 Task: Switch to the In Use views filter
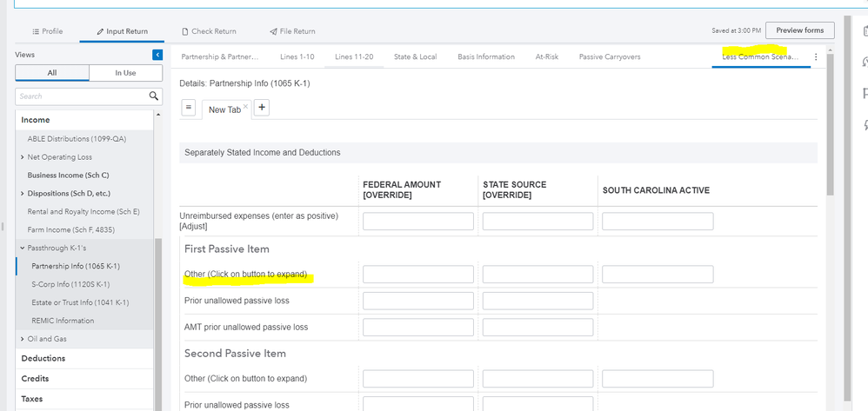125,73
